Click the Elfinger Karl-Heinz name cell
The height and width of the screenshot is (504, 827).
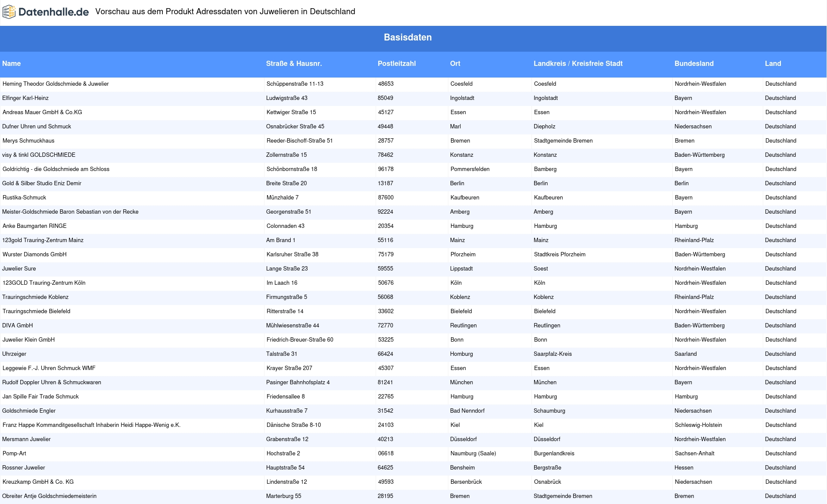pyautogui.click(x=25, y=98)
